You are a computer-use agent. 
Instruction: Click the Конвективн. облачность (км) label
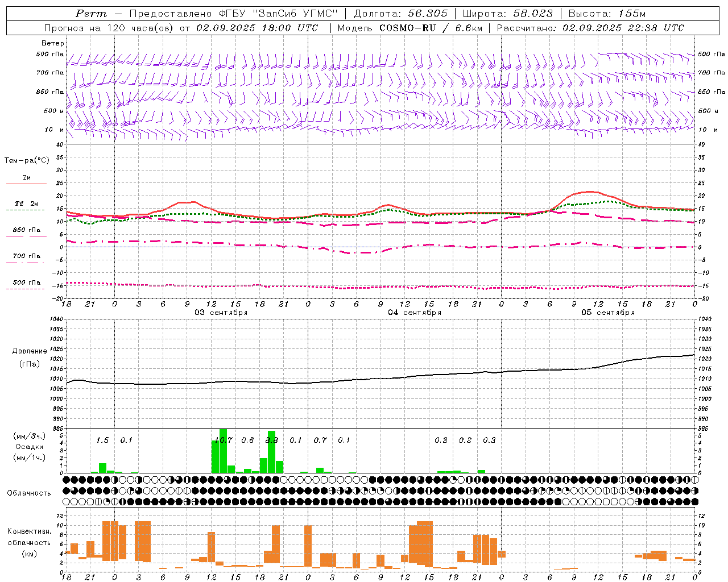29,542
